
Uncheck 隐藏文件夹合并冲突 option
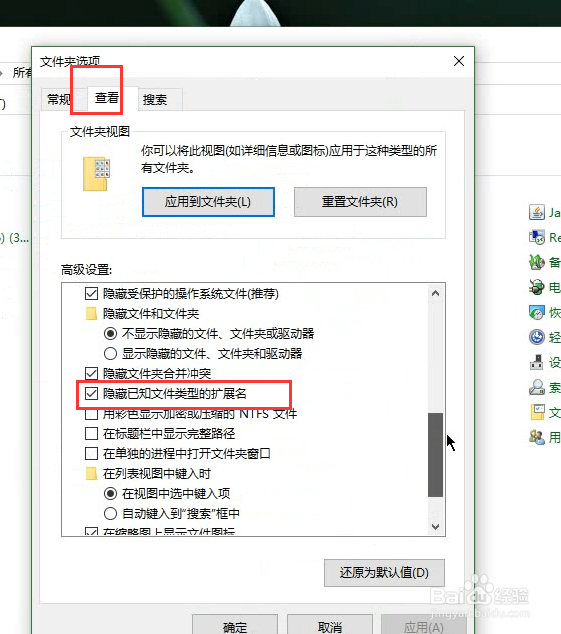(91, 373)
